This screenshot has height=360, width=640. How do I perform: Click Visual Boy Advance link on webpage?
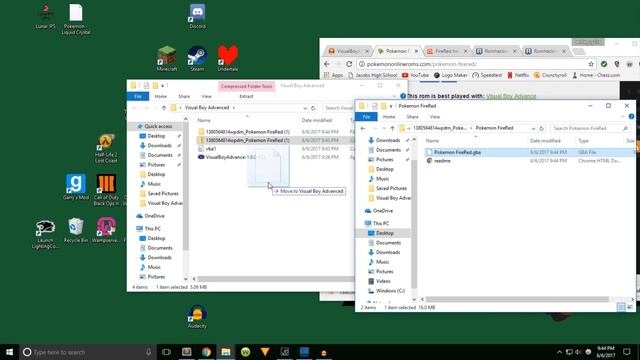tap(511, 96)
